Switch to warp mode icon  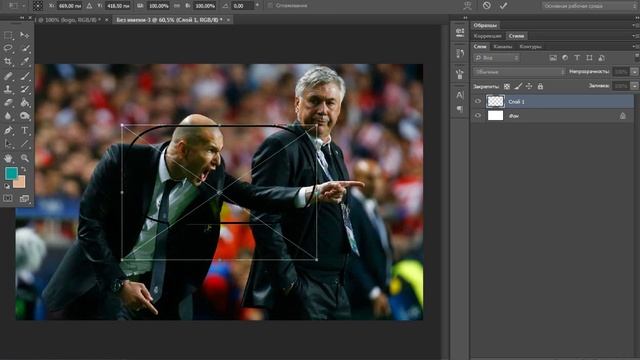(468, 5)
